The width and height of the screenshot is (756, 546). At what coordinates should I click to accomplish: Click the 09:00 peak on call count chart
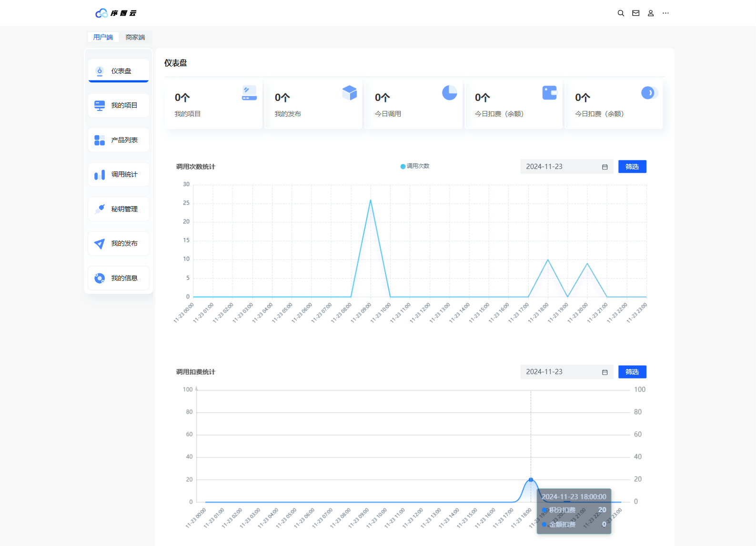[x=371, y=200]
